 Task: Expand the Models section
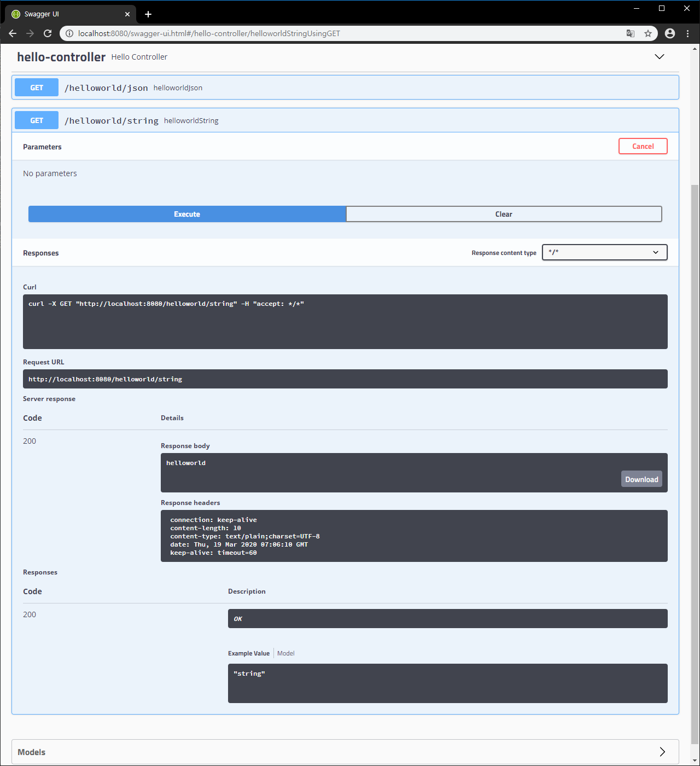[345, 752]
